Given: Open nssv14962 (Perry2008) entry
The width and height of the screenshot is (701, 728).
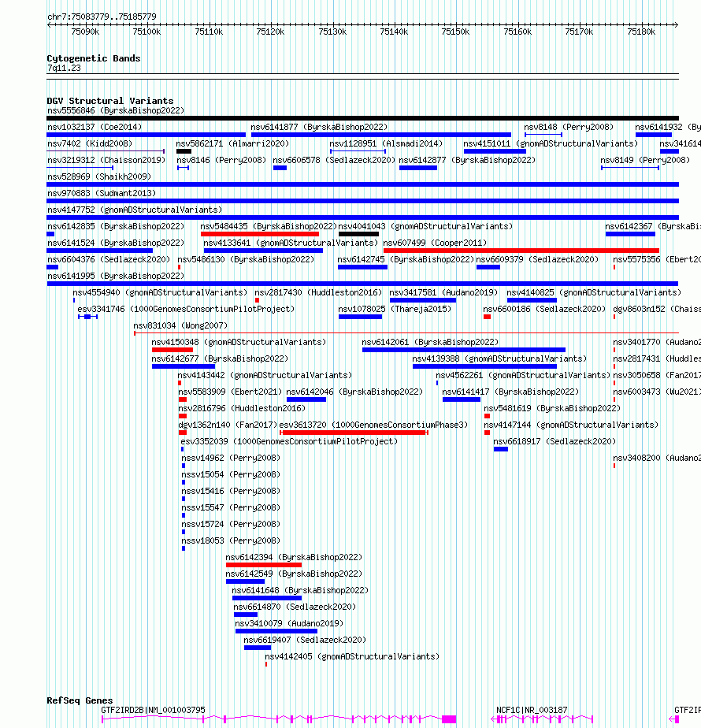Looking at the screenshot, I should click(x=231, y=459).
